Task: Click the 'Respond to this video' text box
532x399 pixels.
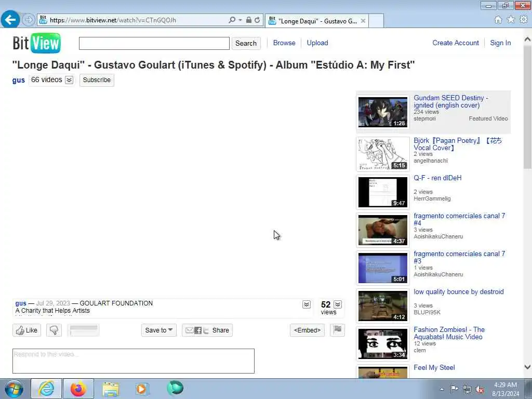Action: pos(134,361)
